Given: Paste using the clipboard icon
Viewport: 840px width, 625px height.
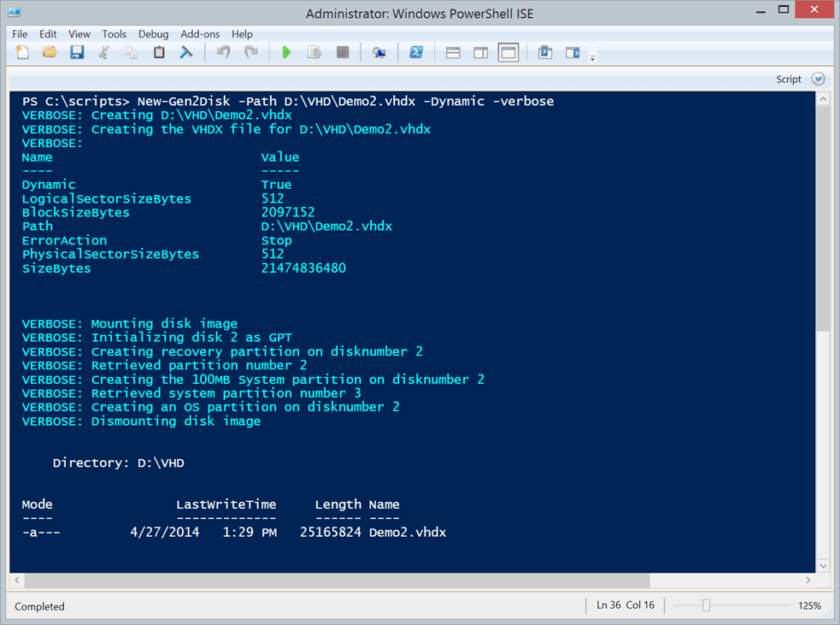Looking at the screenshot, I should click(159, 52).
